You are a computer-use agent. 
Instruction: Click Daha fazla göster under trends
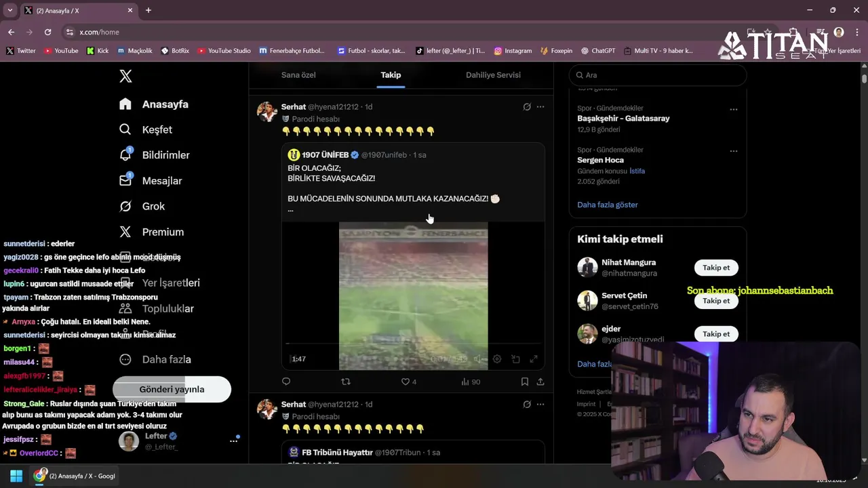click(x=608, y=205)
